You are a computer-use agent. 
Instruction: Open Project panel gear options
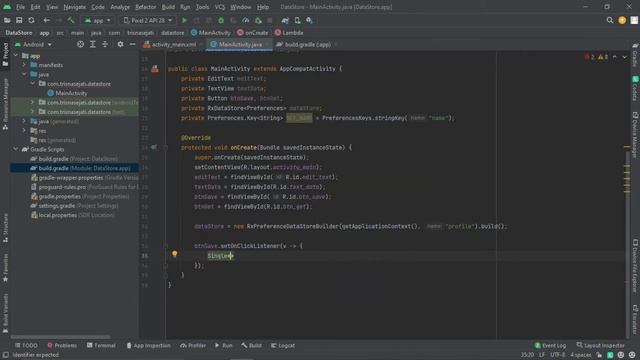120,44
